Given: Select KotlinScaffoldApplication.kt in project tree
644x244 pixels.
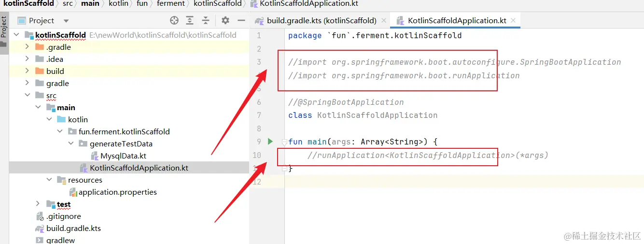Looking at the screenshot, I should [x=139, y=168].
